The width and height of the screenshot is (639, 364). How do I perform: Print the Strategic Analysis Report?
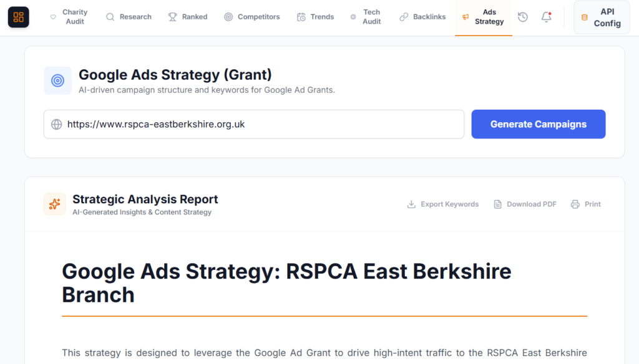click(x=585, y=204)
